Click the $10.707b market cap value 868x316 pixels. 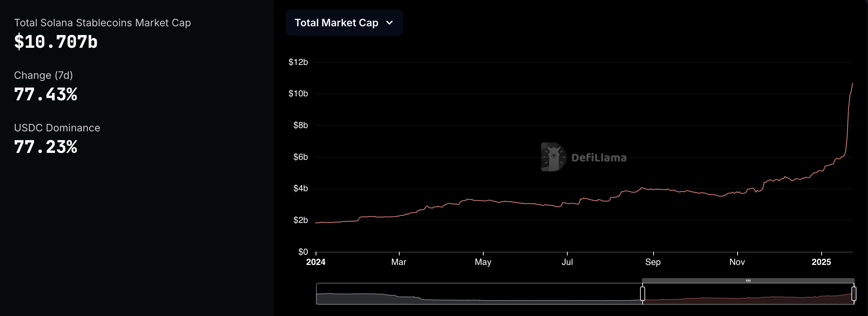point(56,42)
